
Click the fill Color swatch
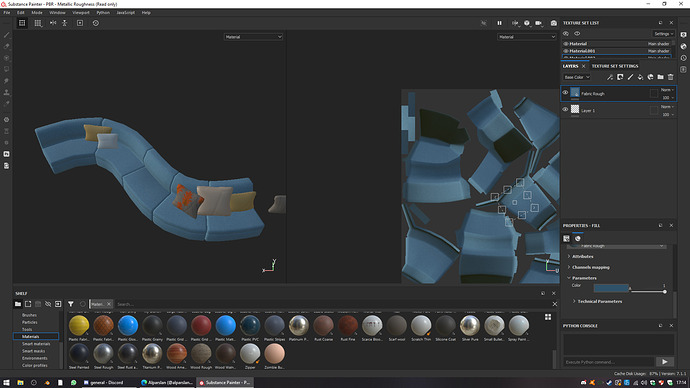coord(611,288)
